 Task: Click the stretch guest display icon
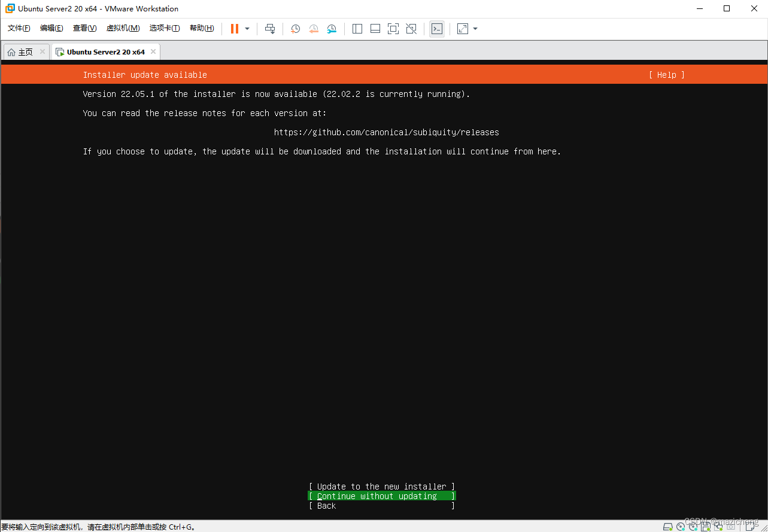(x=463, y=29)
